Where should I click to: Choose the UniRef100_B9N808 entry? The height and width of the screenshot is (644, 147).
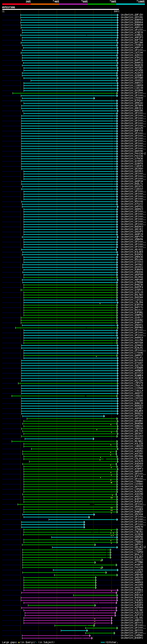pos(132,25)
